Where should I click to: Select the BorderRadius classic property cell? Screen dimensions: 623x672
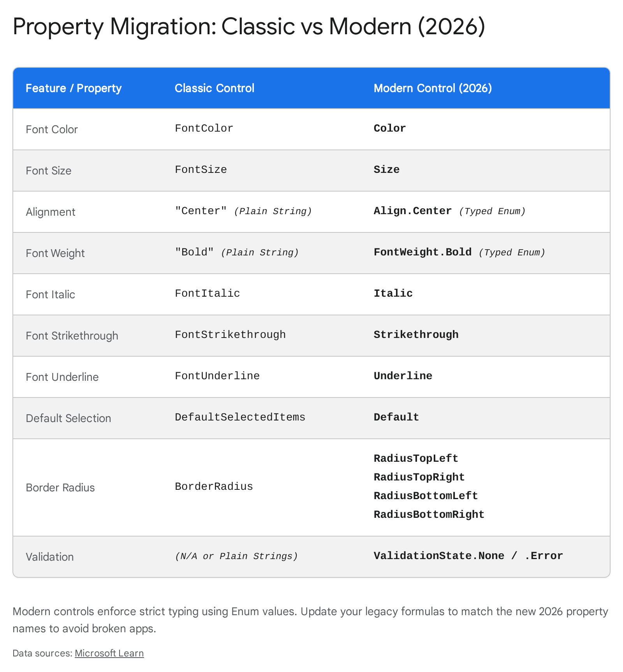pyautogui.click(x=214, y=487)
